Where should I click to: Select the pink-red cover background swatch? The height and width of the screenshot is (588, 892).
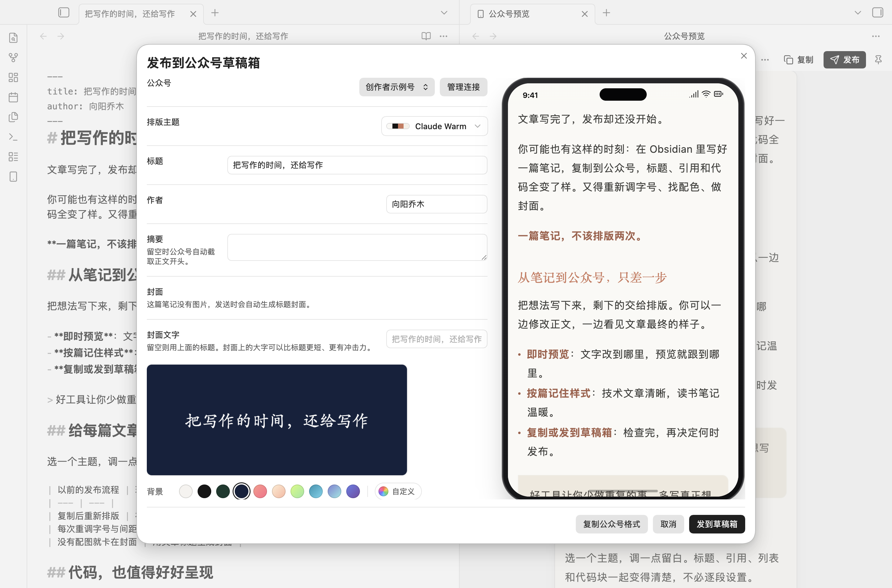pos(260,491)
